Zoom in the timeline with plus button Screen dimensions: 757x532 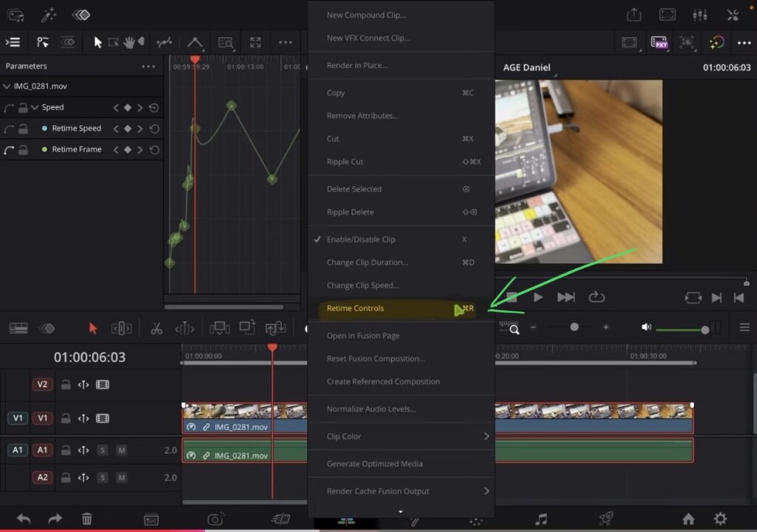[x=606, y=327]
